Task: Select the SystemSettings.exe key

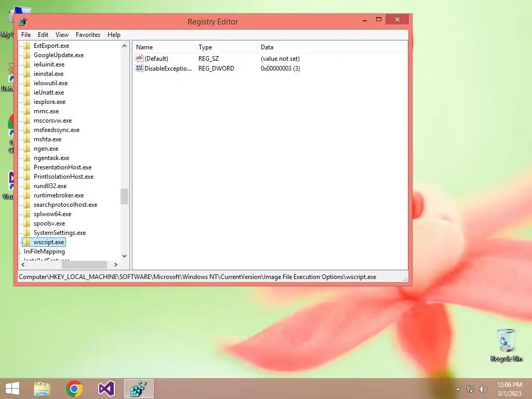Action: point(59,233)
